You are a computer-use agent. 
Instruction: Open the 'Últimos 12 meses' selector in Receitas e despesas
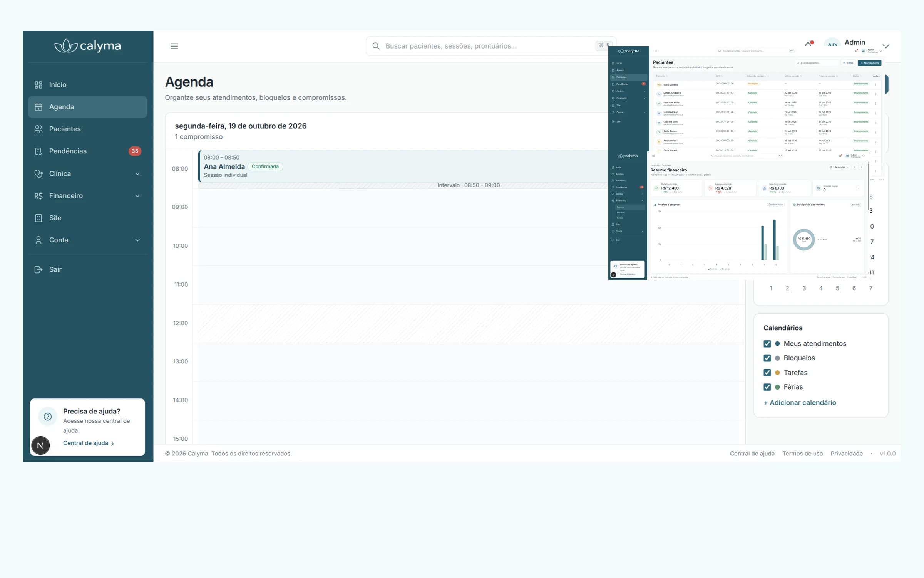776,205
